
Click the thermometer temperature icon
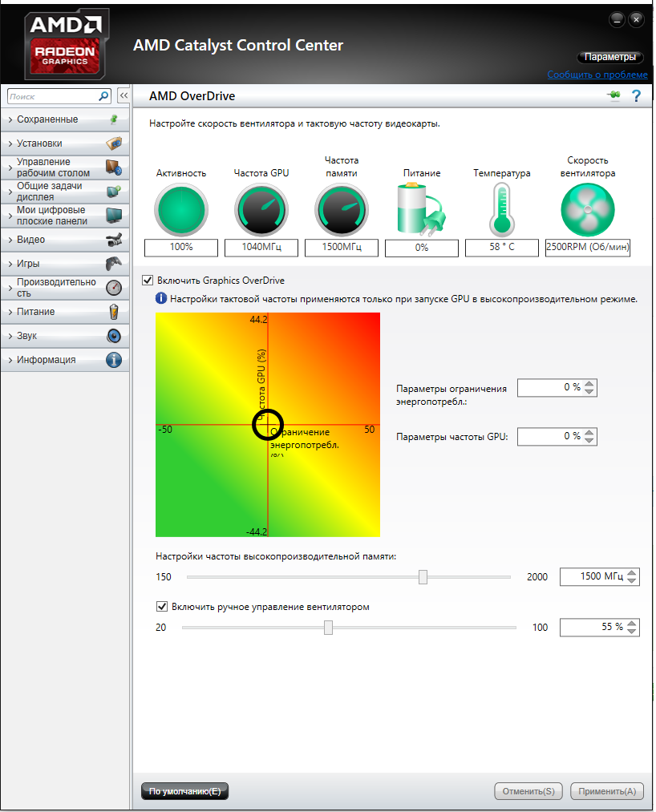[x=501, y=209]
